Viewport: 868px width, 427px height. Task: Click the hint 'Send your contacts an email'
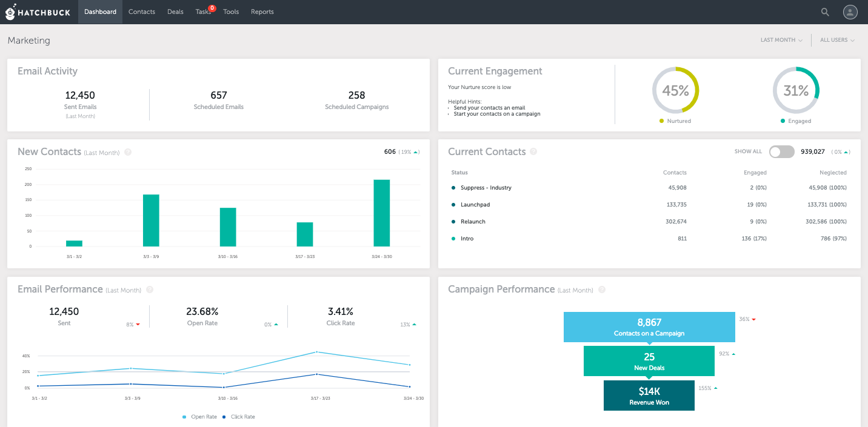(x=489, y=108)
